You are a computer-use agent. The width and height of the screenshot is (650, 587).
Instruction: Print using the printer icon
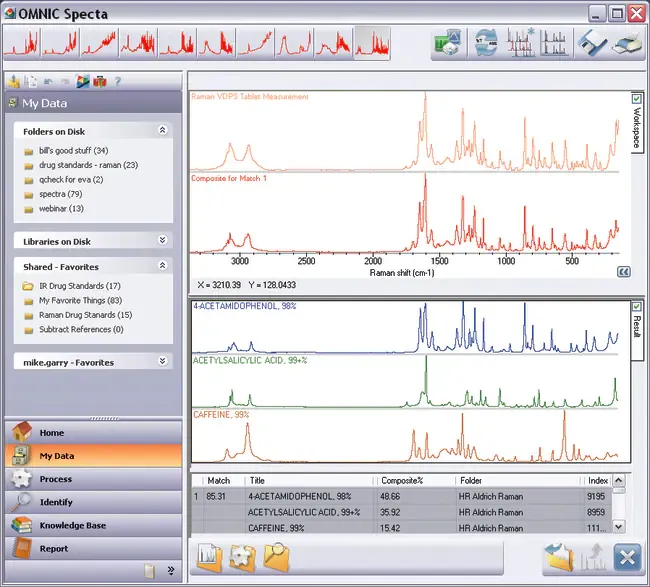click(628, 45)
